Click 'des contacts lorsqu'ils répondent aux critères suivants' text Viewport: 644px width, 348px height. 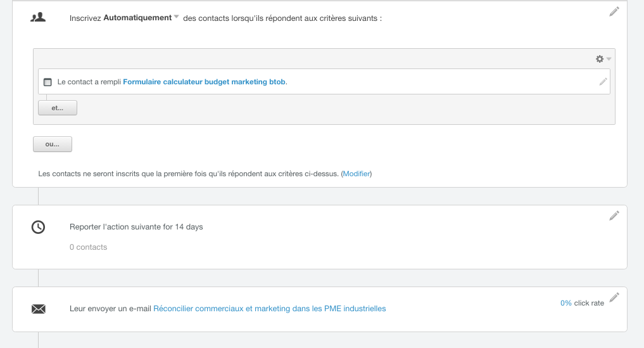click(x=282, y=18)
